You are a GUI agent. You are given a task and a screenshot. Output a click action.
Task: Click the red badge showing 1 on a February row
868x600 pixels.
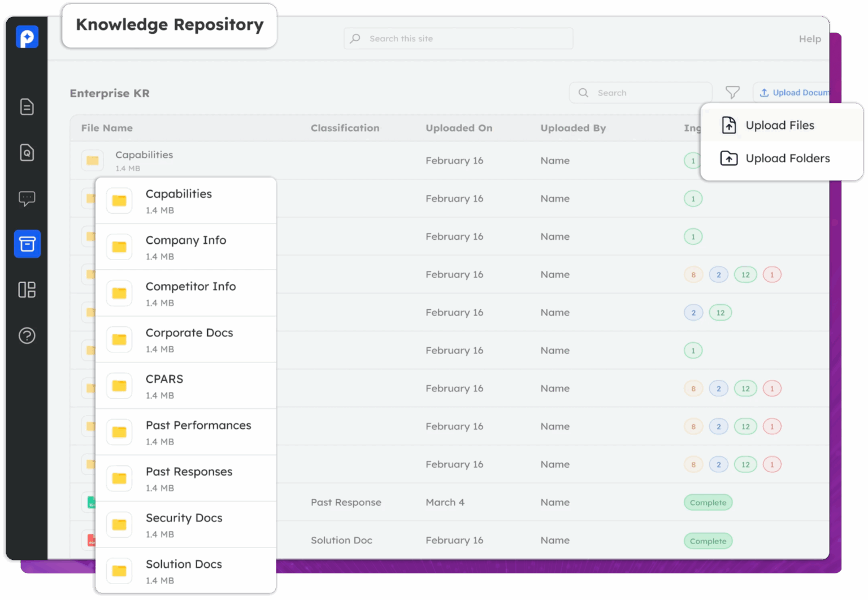(x=772, y=274)
